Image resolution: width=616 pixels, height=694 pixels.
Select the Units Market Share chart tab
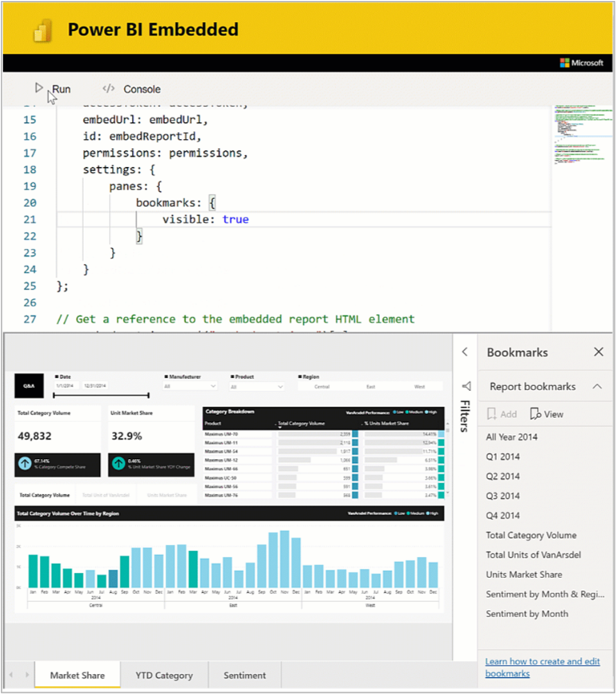166,495
